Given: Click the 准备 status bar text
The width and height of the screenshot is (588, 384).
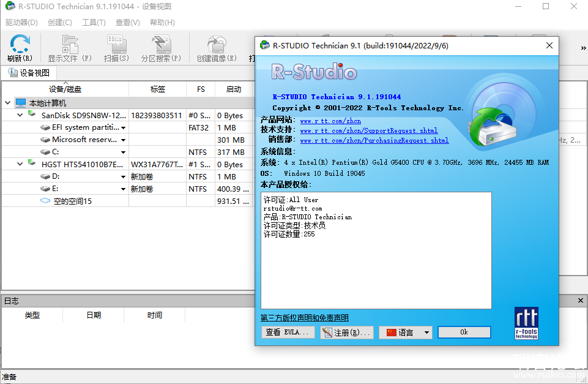Looking at the screenshot, I should coord(9,377).
